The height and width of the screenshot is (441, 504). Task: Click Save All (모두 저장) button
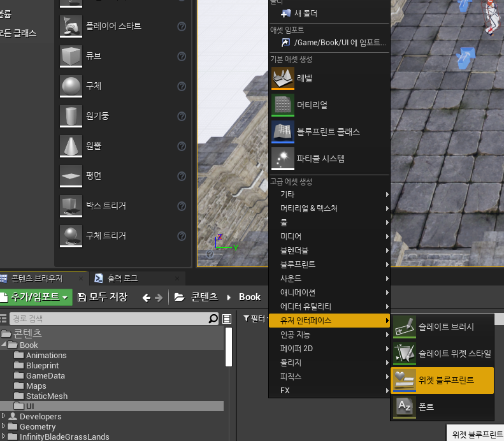(x=103, y=297)
